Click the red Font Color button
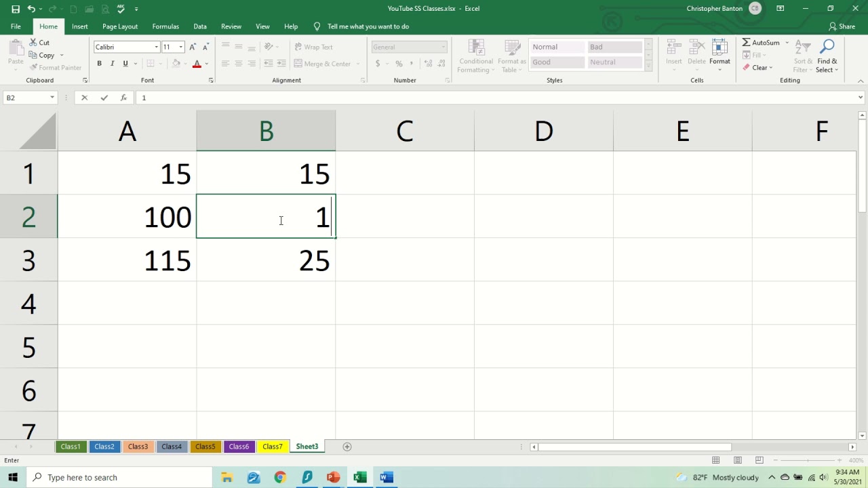 (197, 64)
